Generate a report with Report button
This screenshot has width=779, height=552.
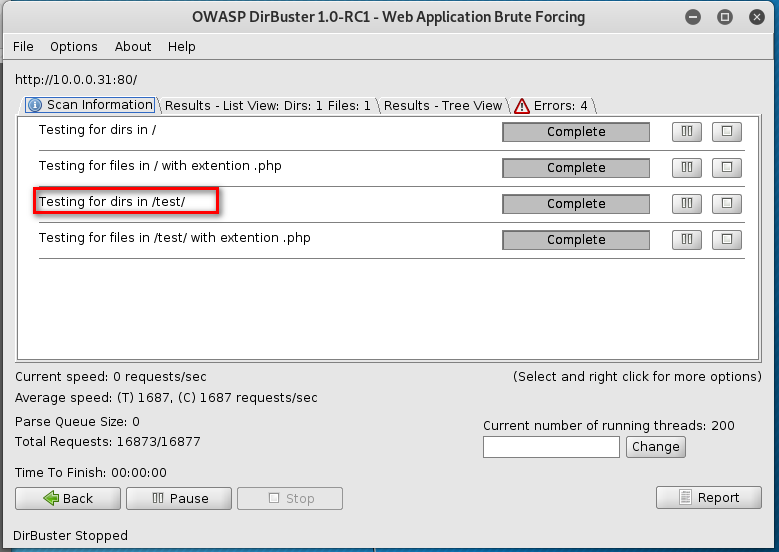pos(708,497)
